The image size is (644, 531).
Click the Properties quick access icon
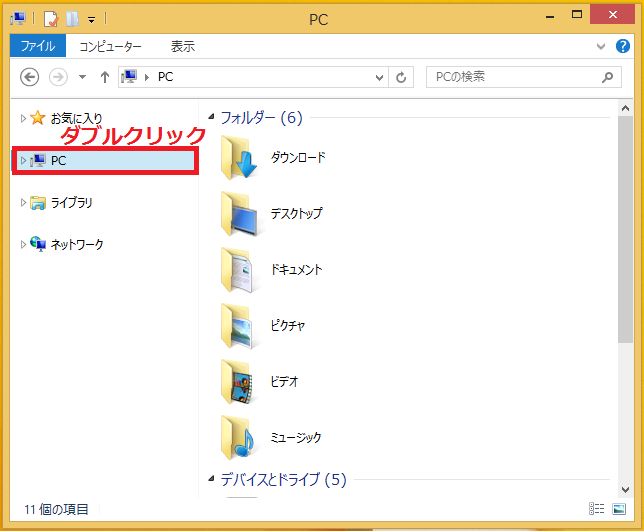click(51, 19)
